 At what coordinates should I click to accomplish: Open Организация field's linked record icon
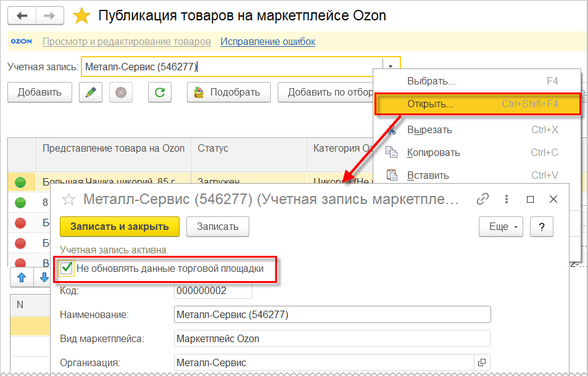482,362
